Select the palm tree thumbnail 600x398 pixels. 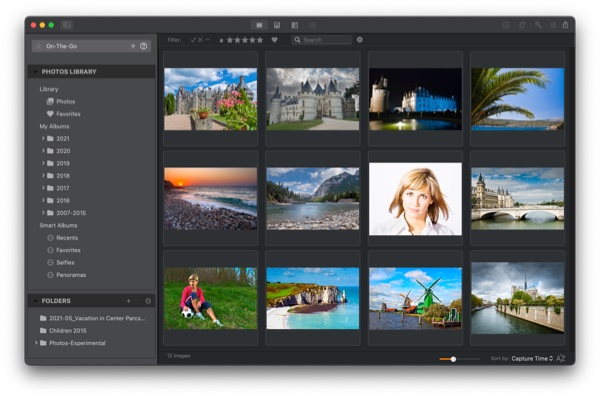(x=517, y=99)
